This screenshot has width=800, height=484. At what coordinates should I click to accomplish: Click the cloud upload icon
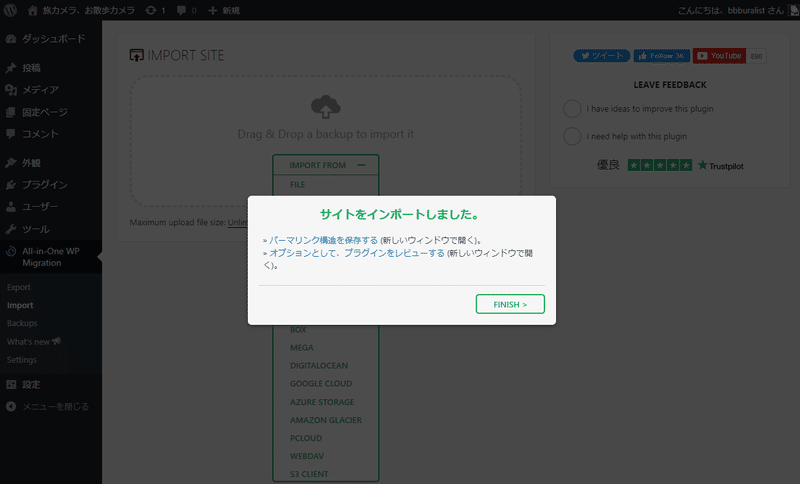pyautogui.click(x=326, y=107)
